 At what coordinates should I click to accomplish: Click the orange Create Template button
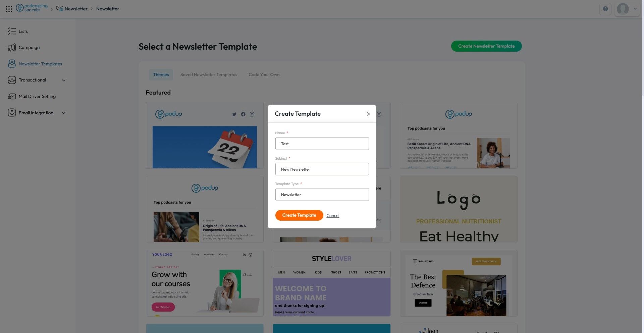(299, 215)
